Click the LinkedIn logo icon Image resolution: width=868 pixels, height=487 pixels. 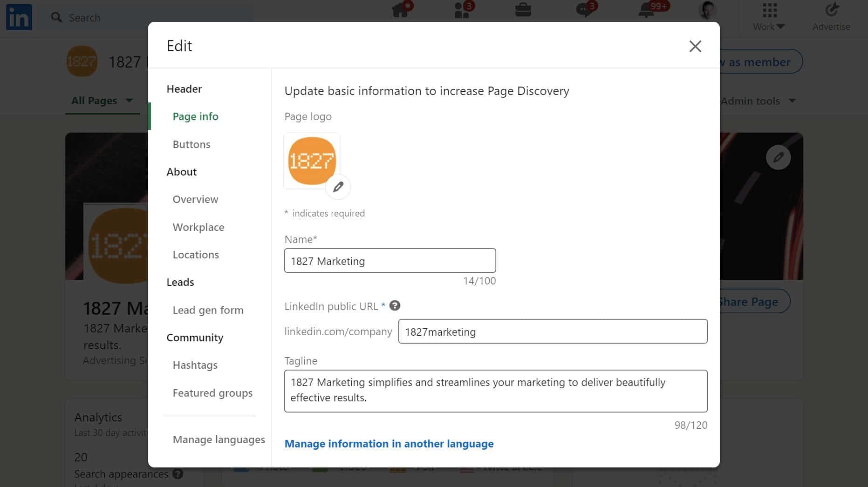coord(19,17)
